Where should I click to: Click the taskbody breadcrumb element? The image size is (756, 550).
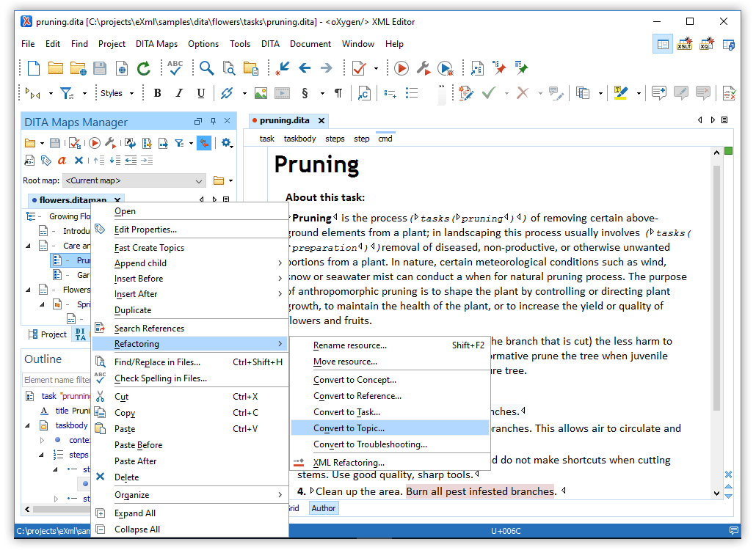point(299,139)
